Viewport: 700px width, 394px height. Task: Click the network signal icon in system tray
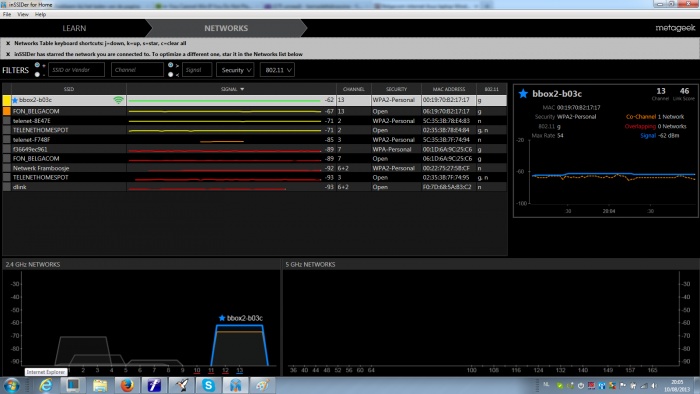coord(644,386)
